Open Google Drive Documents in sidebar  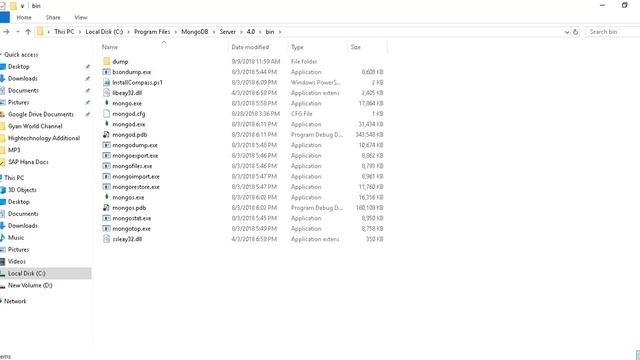click(x=41, y=114)
